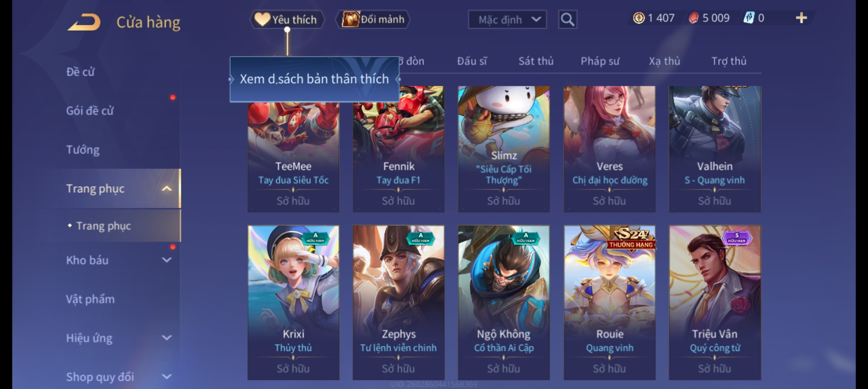Switch to the Pháp sư tab
This screenshot has height=389, width=868.
[x=600, y=61]
